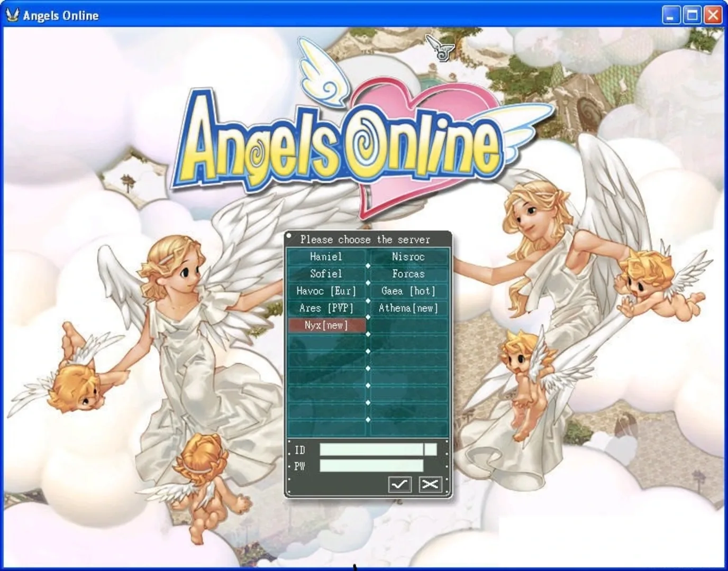Click the Angels Online wing logo in titlebar
This screenshot has height=571, width=728.
[12, 15]
